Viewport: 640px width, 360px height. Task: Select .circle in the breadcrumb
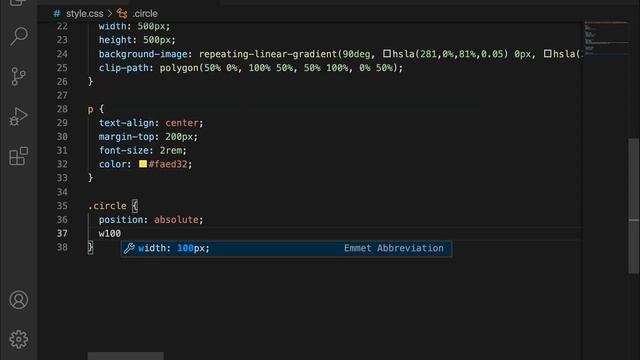[x=145, y=13]
